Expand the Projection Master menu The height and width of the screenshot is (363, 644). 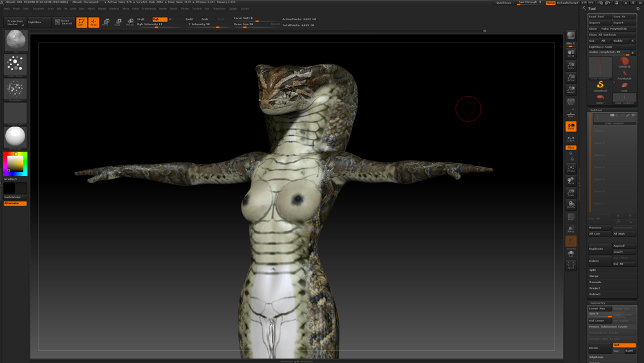pos(15,23)
